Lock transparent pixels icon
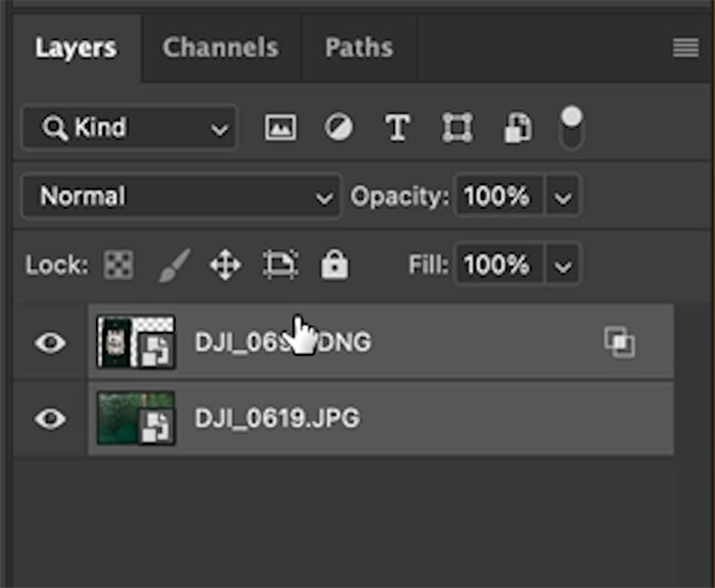Screen dimensions: 715x588 click(x=119, y=265)
